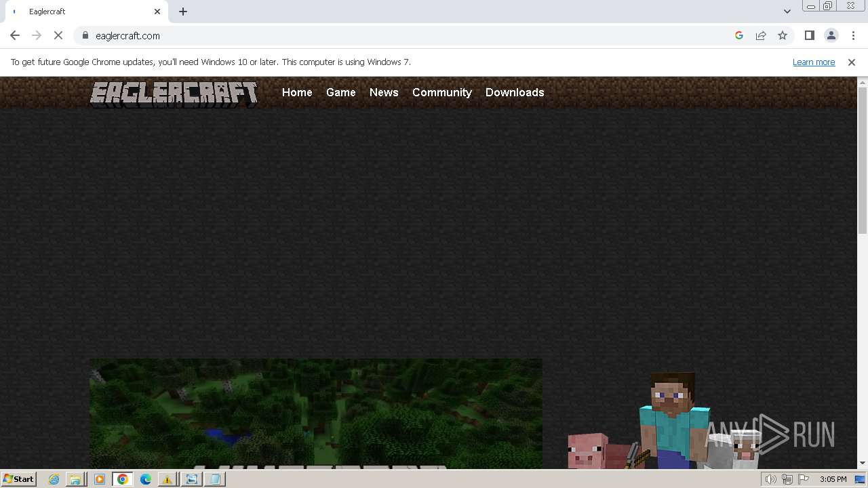
Task: Click the scrollbar down arrow
Action: pyautogui.click(x=863, y=464)
